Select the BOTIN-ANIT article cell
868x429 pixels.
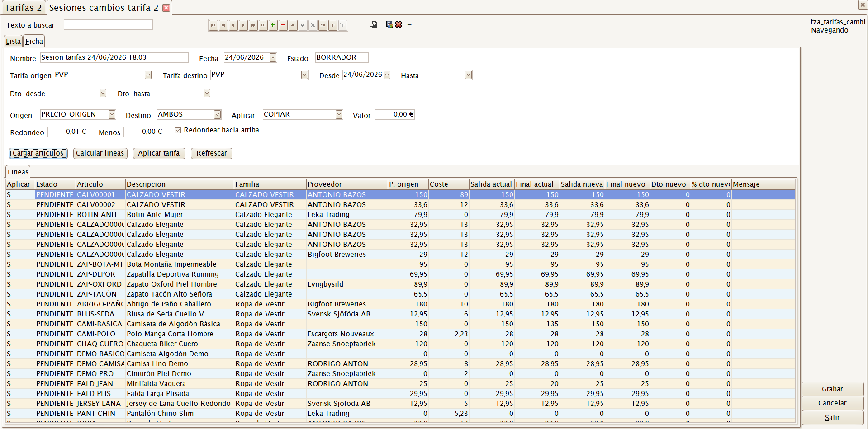click(x=100, y=215)
